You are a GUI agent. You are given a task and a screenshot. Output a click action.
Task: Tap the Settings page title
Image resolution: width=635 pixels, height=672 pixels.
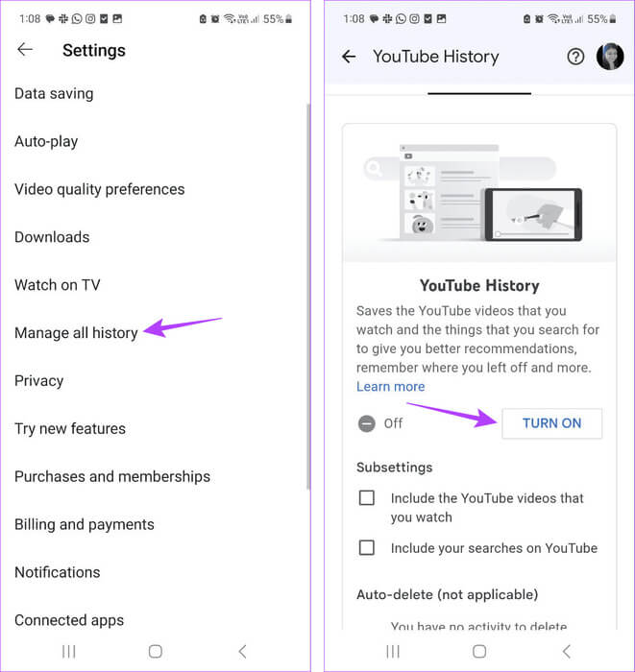[94, 51]
